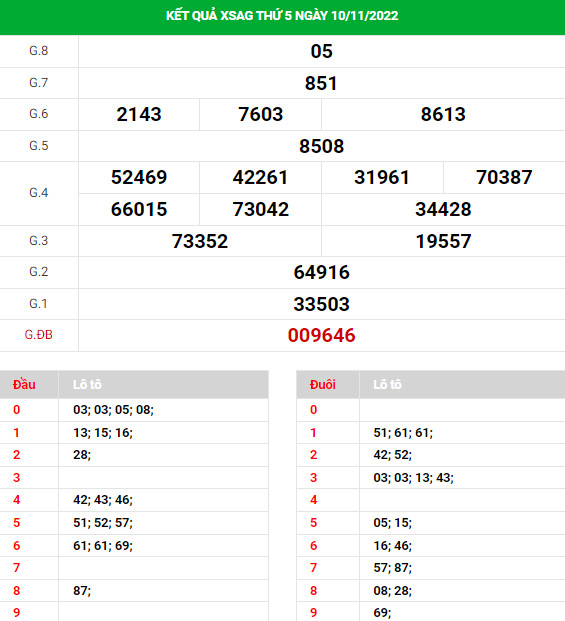Viewport: 565px width, 621px height.
Task: Click the green header title XSAG 10/11/2022
Action: (x=282, y=16)
